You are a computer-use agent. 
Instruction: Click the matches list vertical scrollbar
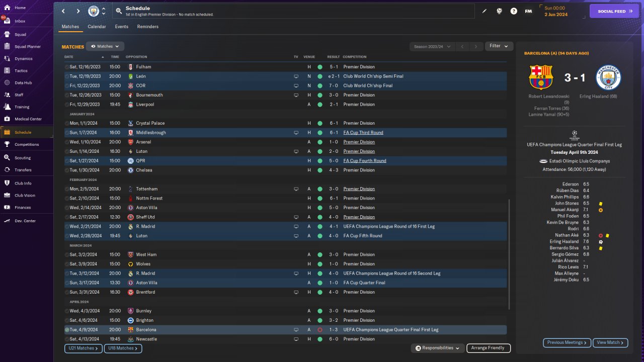509,254
